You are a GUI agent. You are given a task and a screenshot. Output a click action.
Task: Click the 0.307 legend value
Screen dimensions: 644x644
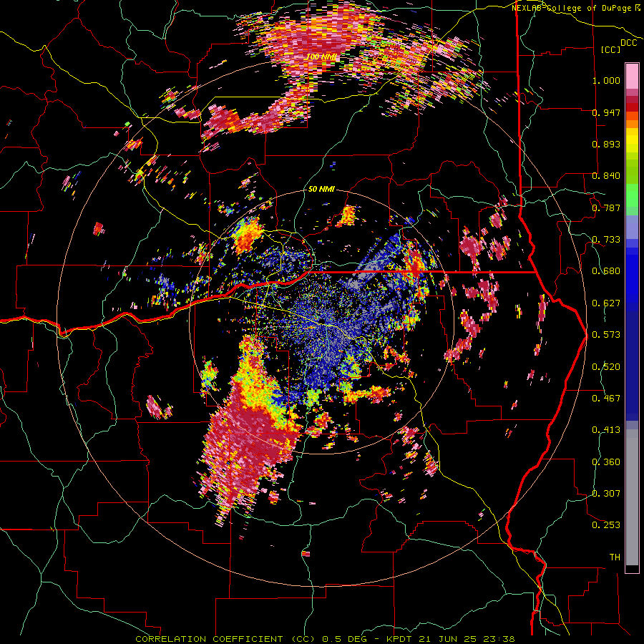pos(606,494)
